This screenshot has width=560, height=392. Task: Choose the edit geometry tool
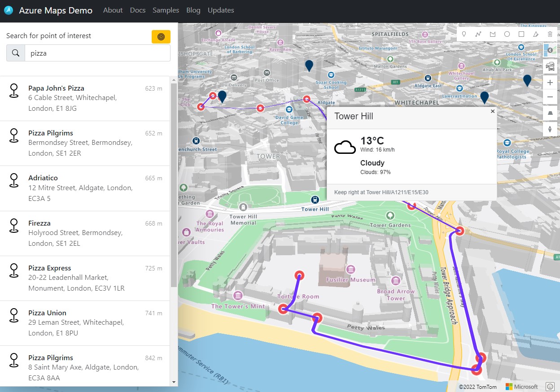536,34
